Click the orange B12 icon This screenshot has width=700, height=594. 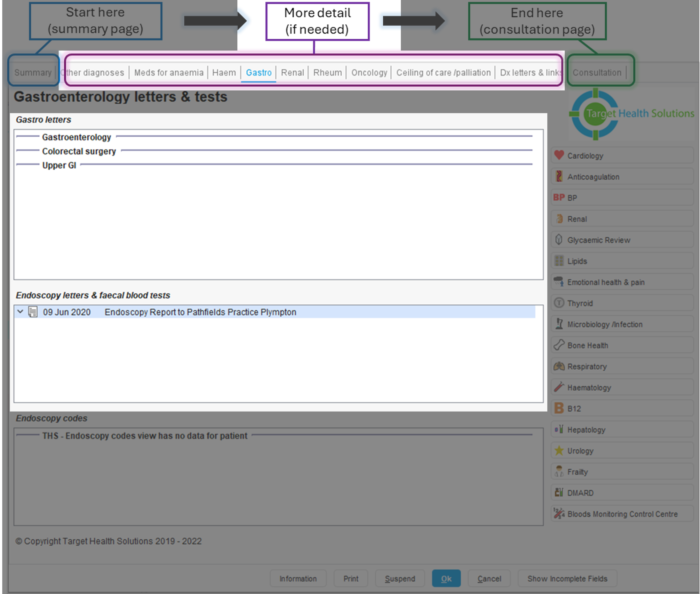559,408
